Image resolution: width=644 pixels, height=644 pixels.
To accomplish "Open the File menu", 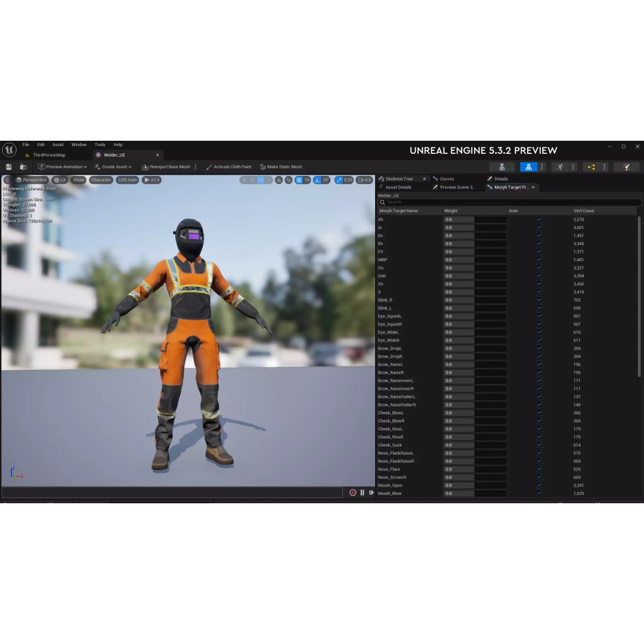I will point(26,144).
